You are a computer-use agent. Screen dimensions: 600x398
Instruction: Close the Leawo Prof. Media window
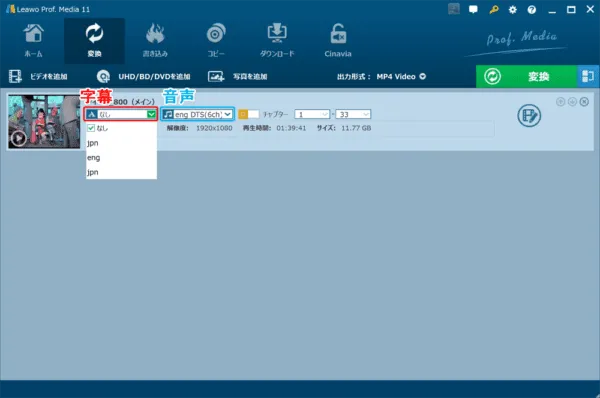(x=590, y=9)
